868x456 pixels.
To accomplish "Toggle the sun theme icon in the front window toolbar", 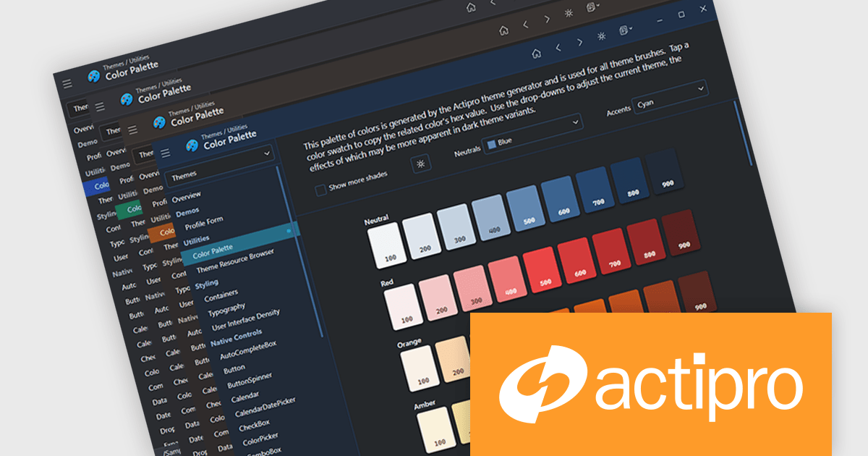I will (601, 36).
